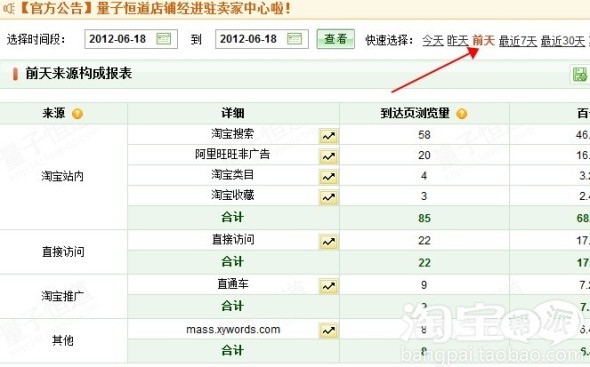Open the end date calendar picker
Screen dimensions: 590x367
click(294, 39)
